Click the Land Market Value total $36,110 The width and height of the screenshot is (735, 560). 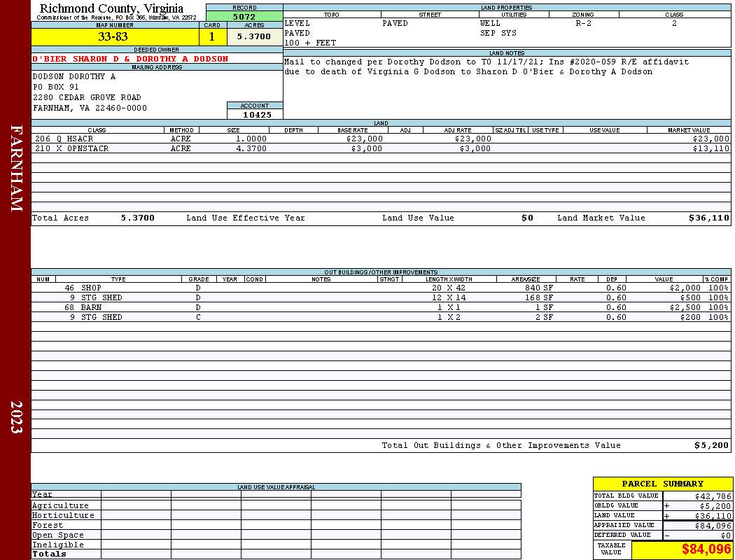(708, 218)
